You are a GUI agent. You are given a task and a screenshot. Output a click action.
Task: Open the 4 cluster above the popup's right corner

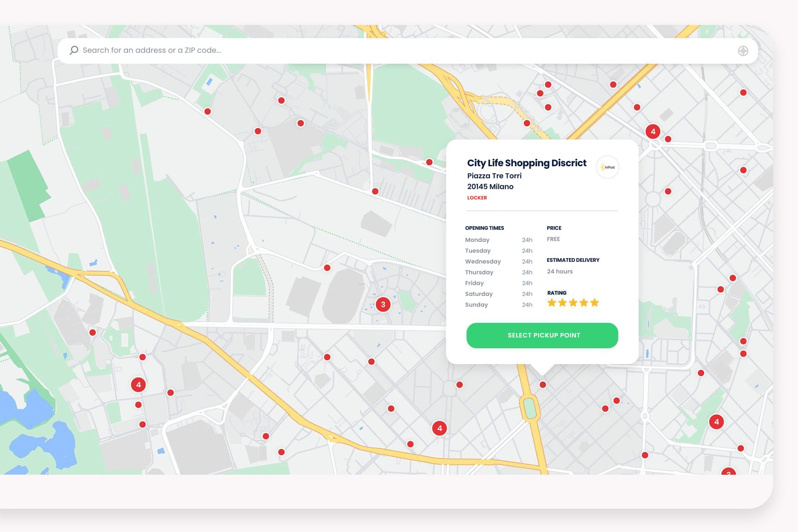point(653,131)
